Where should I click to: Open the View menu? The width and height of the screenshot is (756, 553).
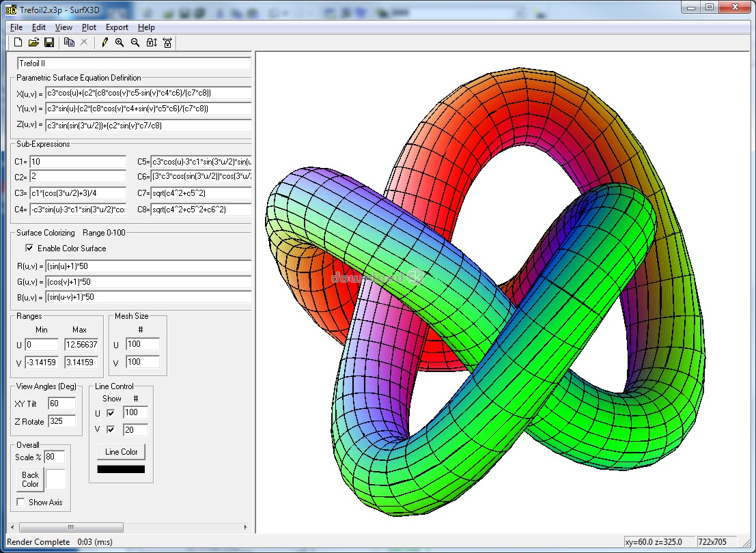pos(64,27)
